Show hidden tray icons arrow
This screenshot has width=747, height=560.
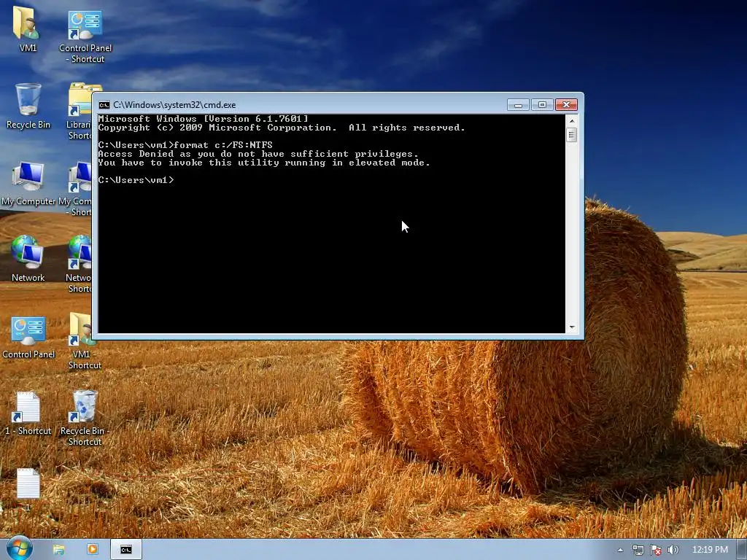(x=620, y=550)
